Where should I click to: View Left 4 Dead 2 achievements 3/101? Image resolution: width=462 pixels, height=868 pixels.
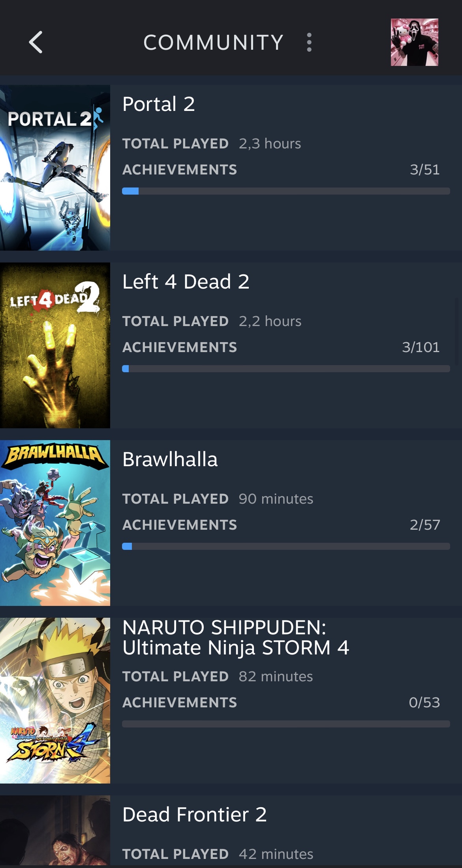(x=421, y=347)
